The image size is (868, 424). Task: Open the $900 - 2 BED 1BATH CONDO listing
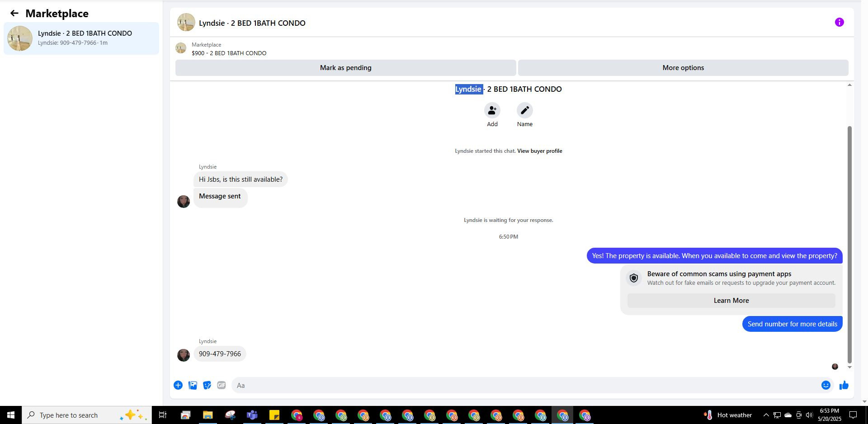tap(229, 53)
